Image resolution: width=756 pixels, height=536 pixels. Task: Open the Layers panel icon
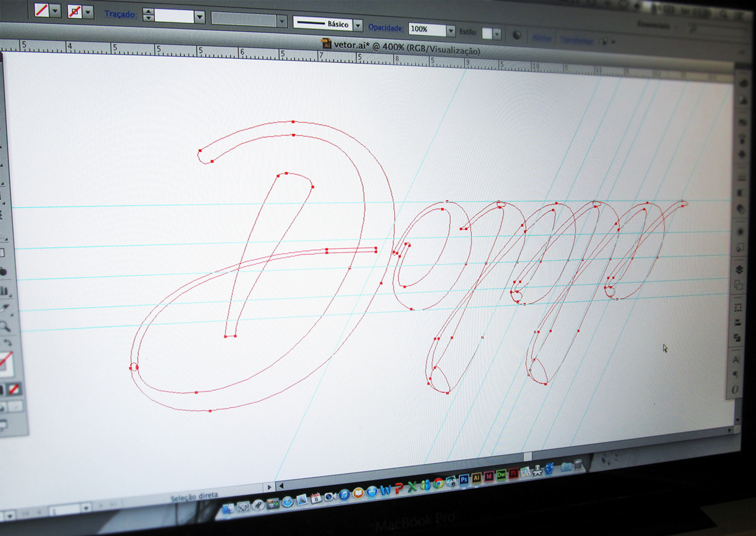(x=739, y=269)
